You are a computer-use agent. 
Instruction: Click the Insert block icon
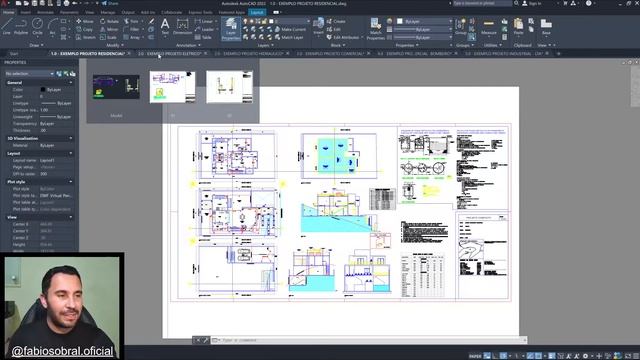(x=318, y=27)
